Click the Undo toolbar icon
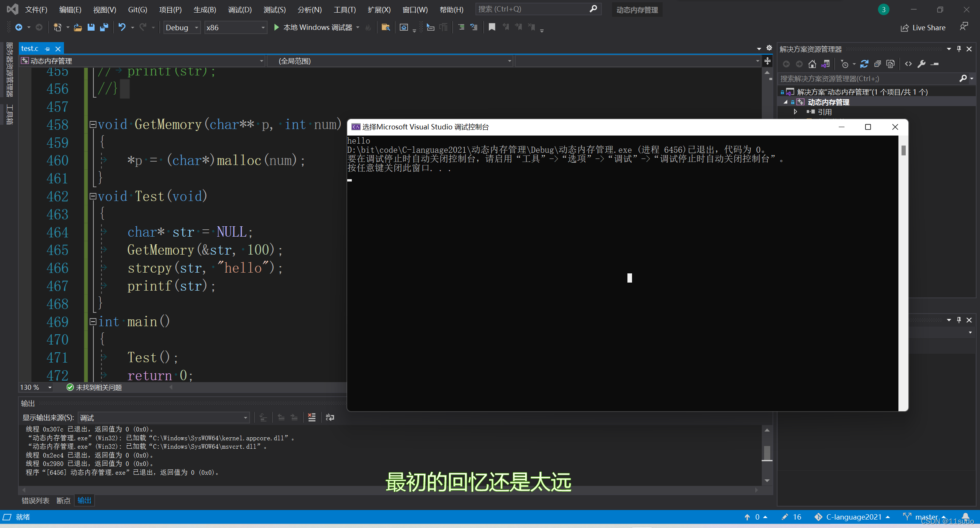Viewport: 980px width, 528px height. click(x=122, y=27)
